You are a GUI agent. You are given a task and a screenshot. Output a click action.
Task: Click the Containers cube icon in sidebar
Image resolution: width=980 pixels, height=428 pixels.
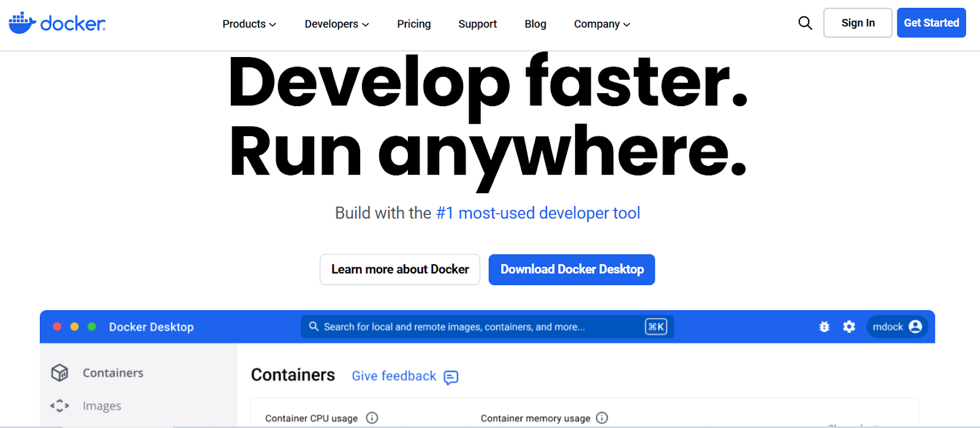click(x=59, y=373)
